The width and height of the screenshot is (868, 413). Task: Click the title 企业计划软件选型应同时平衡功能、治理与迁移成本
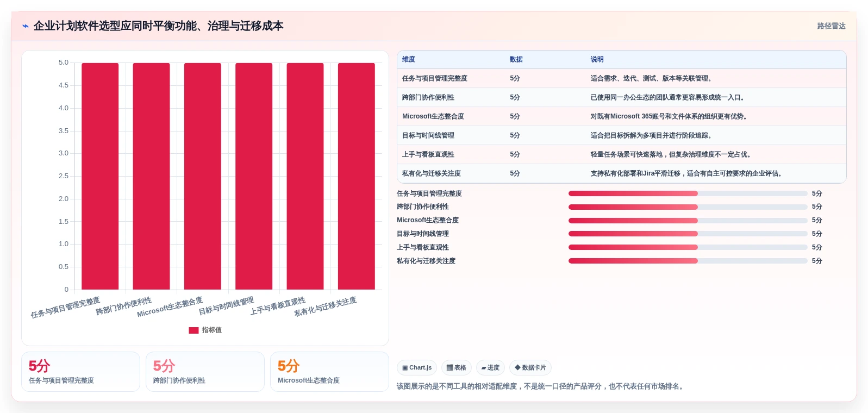tap(159, 26)
